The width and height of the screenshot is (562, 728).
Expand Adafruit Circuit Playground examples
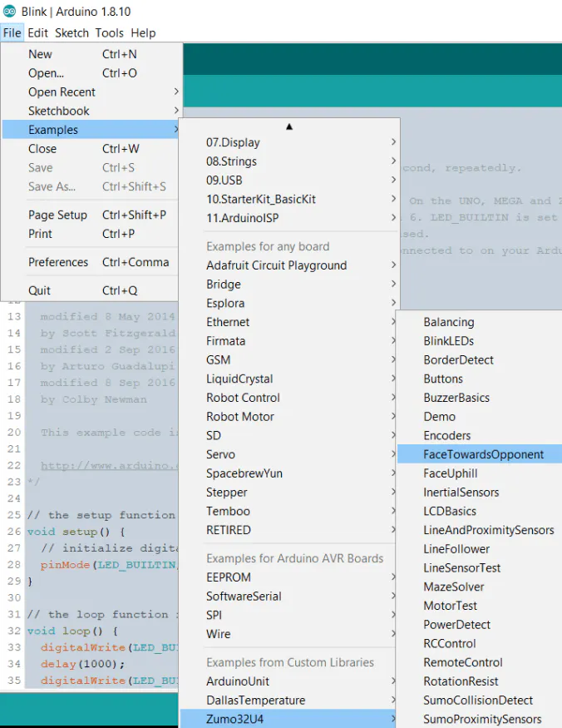289,265
